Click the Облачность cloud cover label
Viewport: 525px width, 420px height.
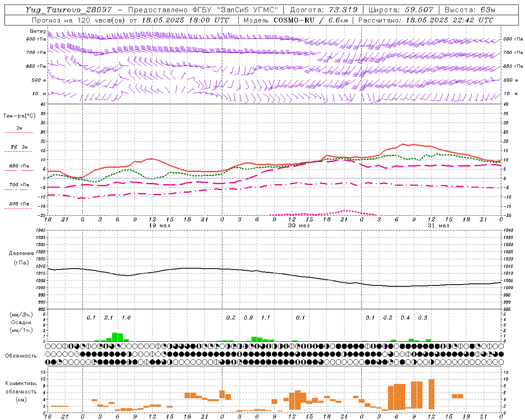point(21,356)
